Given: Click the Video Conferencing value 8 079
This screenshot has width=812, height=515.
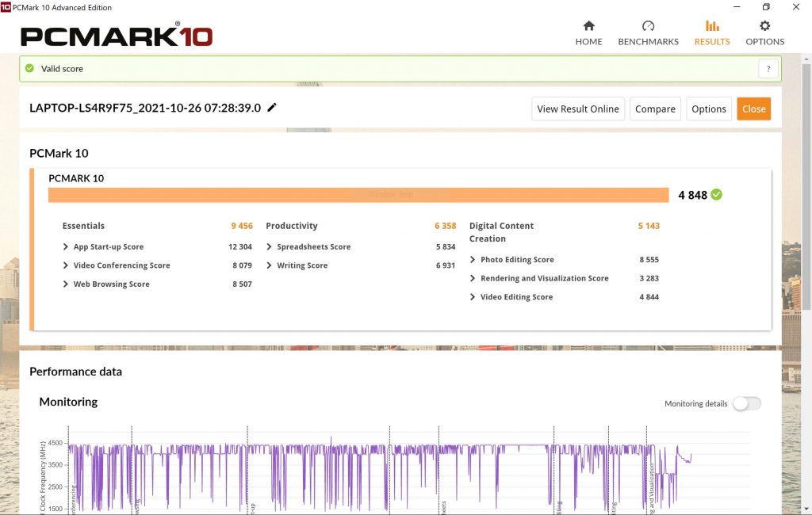Looking at the screenshot, I should [x=243, y=265].
